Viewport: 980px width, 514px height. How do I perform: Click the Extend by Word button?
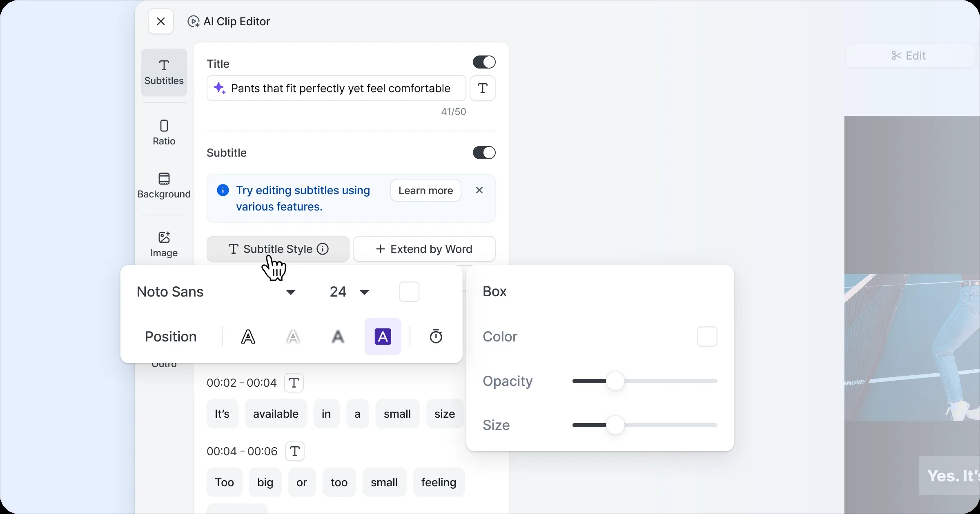click(424, 249)
